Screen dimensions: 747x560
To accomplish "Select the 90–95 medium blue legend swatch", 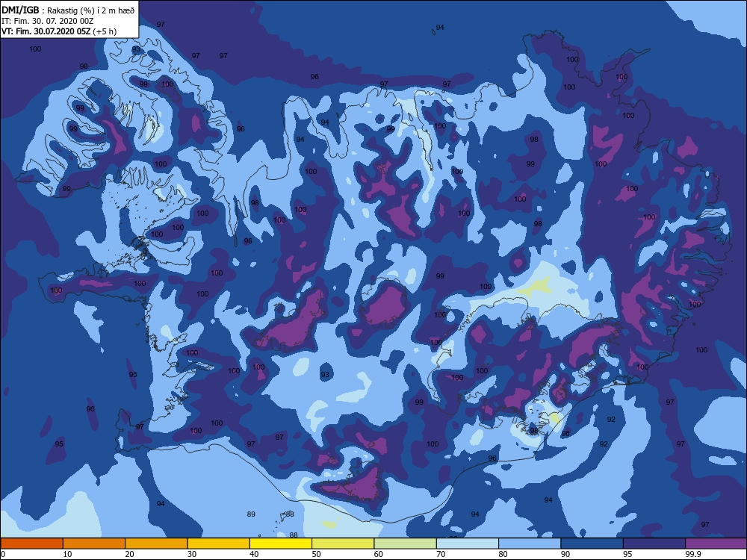I will 592,544.
